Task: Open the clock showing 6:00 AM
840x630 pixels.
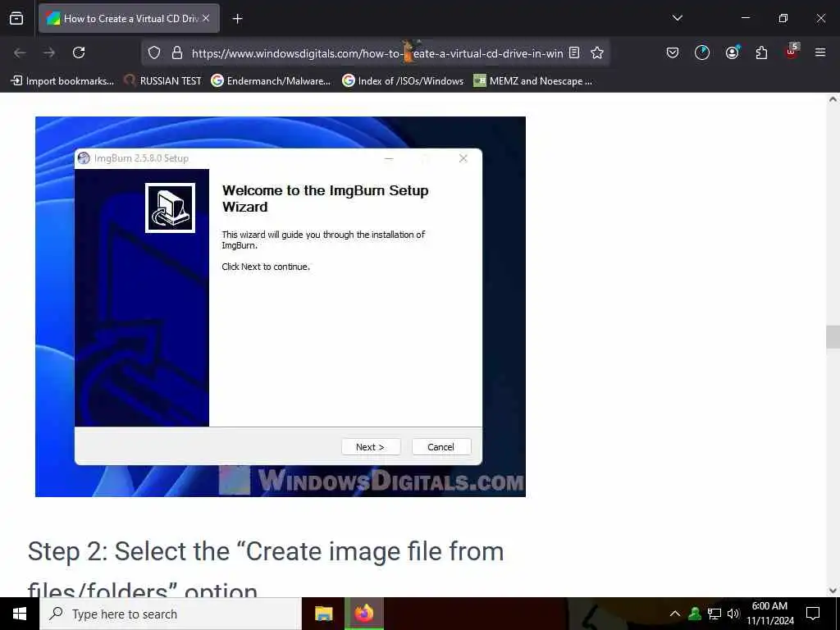Action: 769,614
